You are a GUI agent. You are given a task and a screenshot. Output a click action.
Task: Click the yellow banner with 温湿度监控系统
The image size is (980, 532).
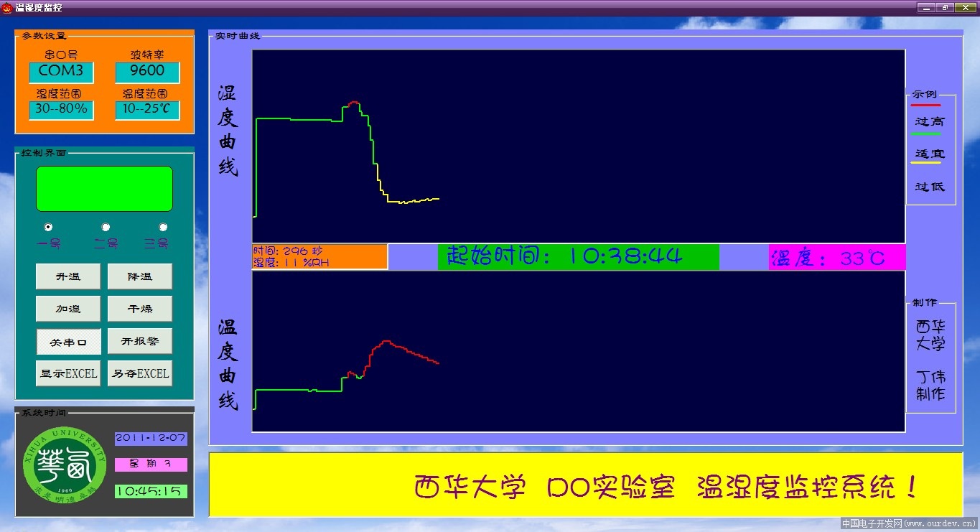point(586,485)
